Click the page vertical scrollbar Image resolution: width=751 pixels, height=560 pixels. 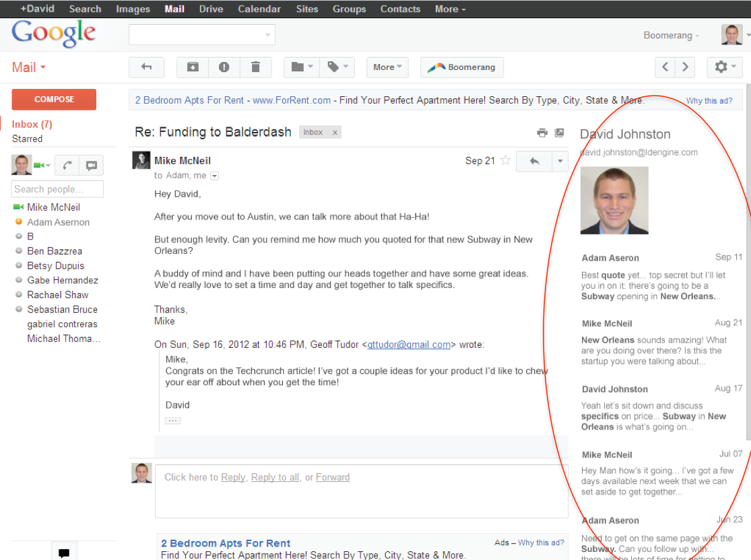(748, 262)
